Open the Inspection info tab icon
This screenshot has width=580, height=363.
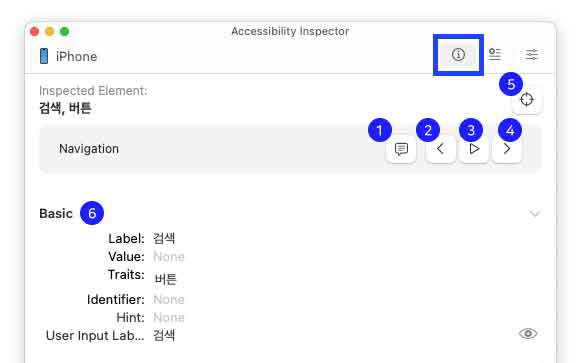(x=458, y=55)
